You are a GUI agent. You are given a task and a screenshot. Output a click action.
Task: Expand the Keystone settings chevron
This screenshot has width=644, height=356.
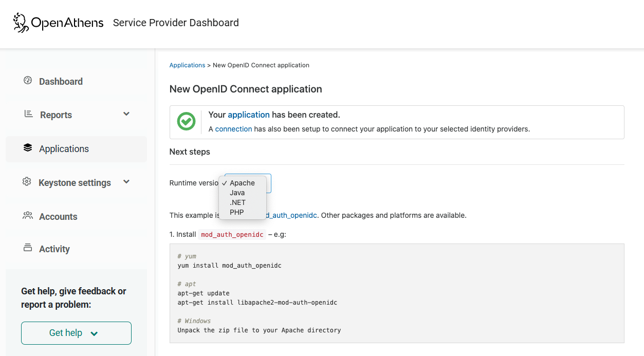click(x=126, y=182)
